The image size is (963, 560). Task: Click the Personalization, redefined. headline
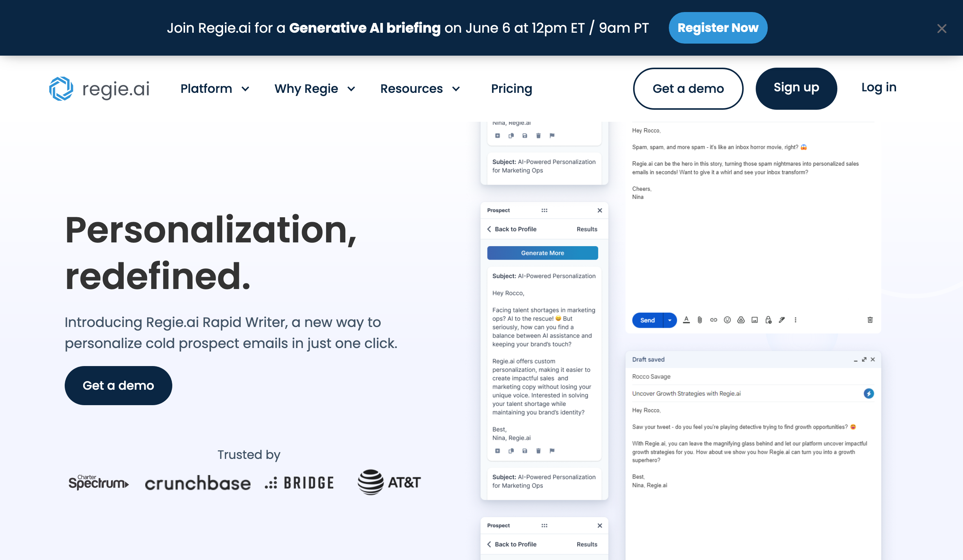(x=211, y=253)
